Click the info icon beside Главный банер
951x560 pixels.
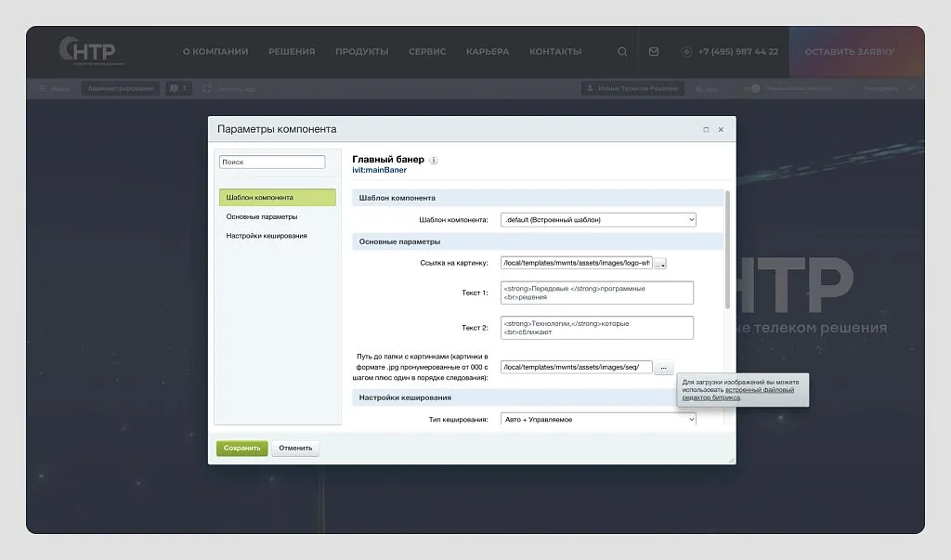434,160
